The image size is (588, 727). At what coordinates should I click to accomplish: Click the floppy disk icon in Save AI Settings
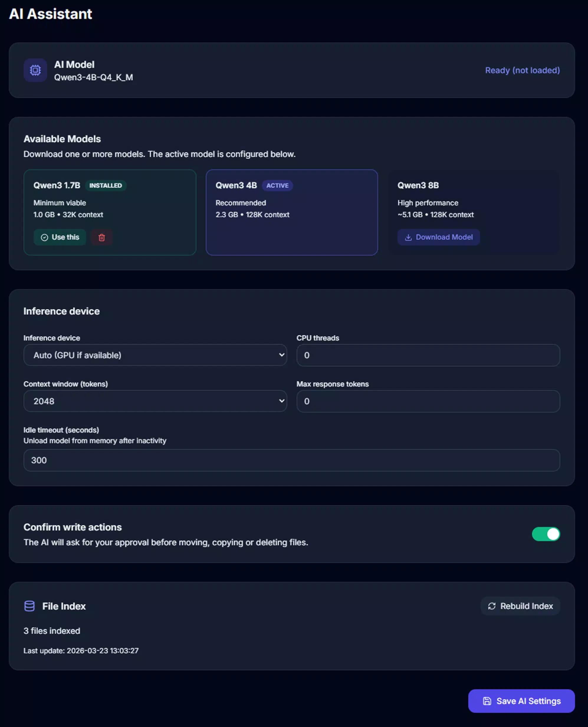click(487, 701)
